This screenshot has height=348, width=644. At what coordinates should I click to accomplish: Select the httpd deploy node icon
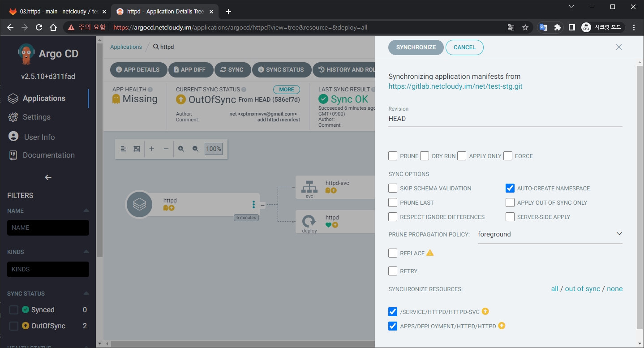coord(309,221)
